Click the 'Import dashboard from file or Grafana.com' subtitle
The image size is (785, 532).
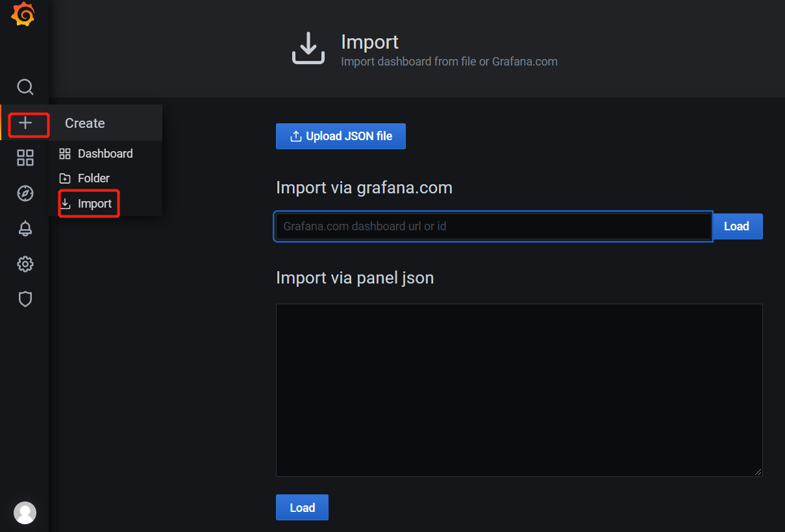tap(449, 62)
